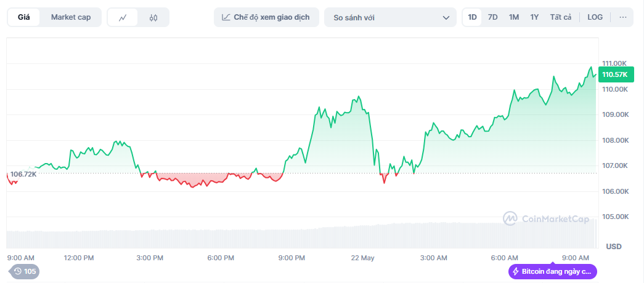Click the 9:00 PM time axis label
This screenshot has width=644, height=283.
(291, 258)
